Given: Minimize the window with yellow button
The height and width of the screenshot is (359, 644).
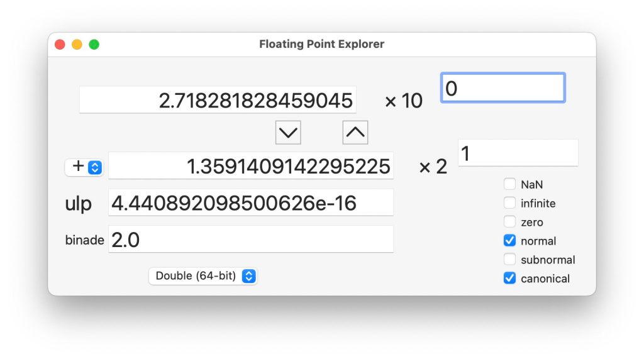Looking at the screenshot, I should tap(77, 45).
